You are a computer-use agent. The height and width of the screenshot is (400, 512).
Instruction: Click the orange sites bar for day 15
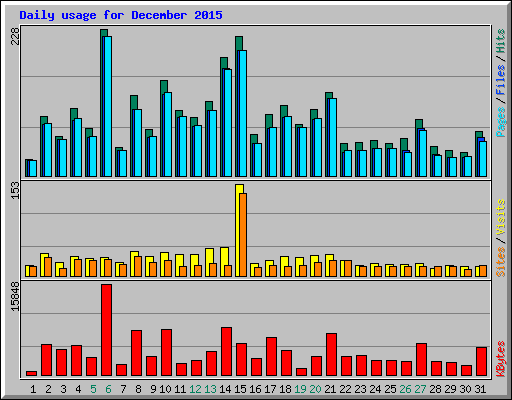[243, 235]
